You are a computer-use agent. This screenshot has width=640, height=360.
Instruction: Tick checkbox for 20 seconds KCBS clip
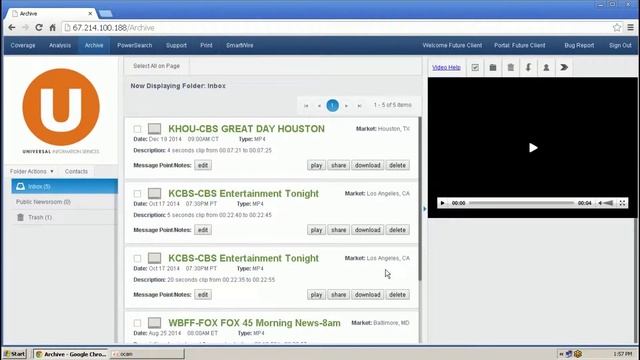point(138,258)
